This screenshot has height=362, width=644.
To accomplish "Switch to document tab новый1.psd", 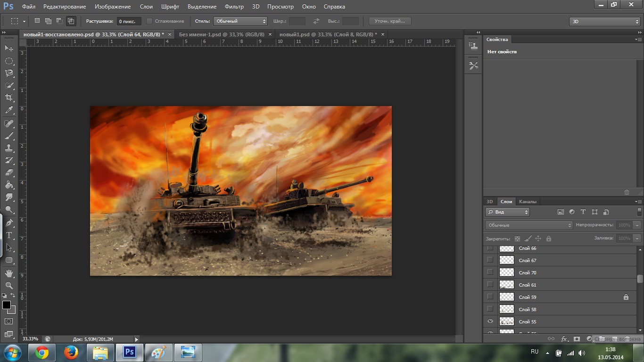I will 328,34.
